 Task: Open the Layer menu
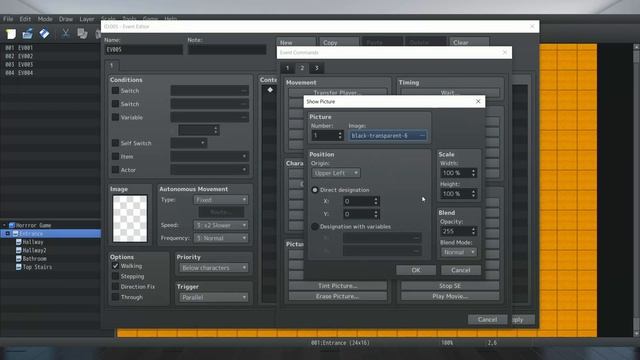click(x=87, y=19)
